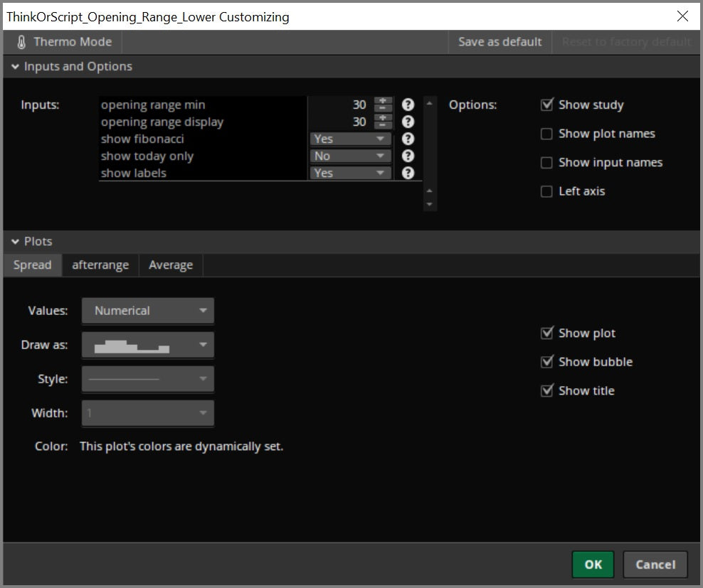Enable Show input names checkbox
Viewport: 703px width, 588px height.
tap(546, 163)
